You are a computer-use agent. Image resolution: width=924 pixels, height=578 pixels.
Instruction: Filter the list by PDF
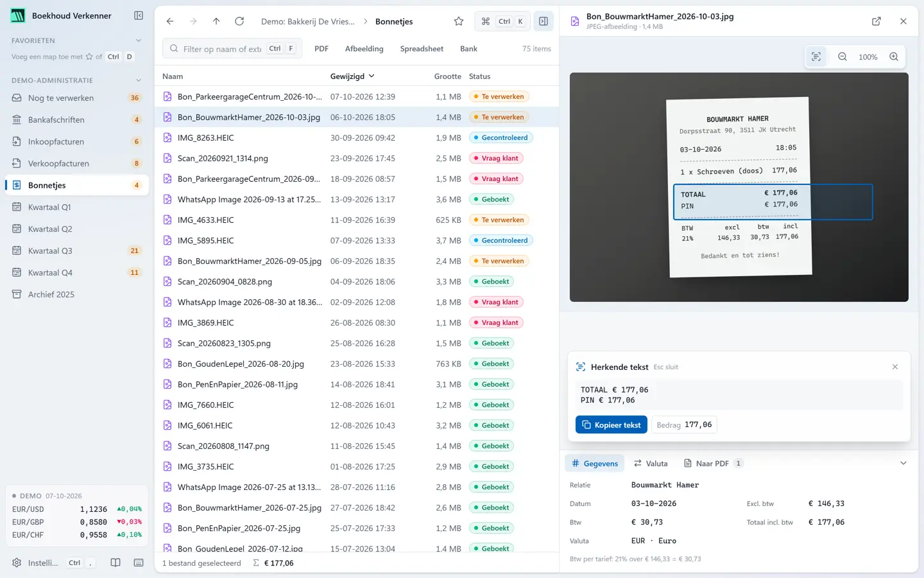point(321,49)
